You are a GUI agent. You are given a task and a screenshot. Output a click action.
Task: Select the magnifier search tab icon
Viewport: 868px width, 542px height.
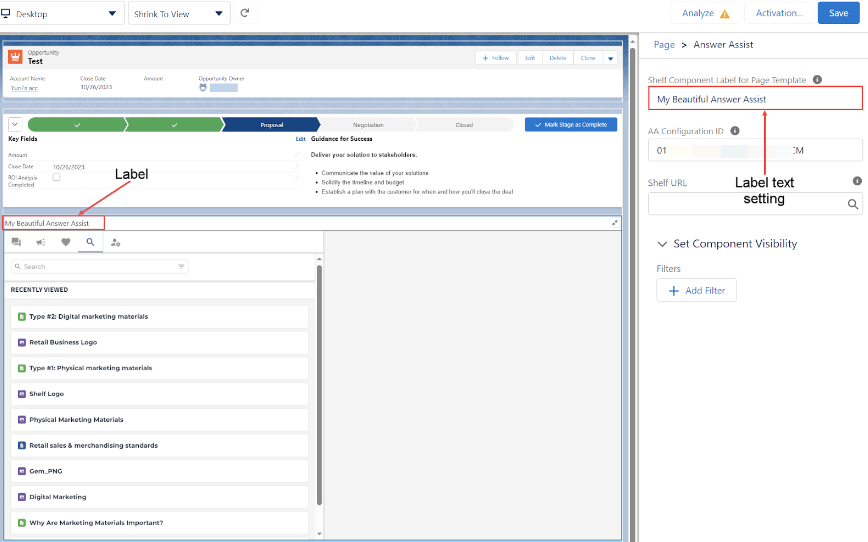click(x=90, y=242)
